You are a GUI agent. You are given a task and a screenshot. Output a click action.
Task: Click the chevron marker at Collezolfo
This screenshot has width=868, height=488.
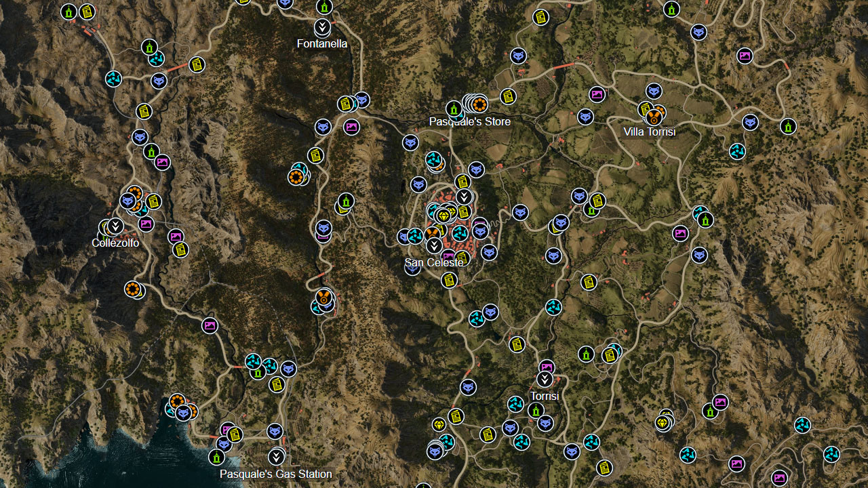(x=115, y=226)
